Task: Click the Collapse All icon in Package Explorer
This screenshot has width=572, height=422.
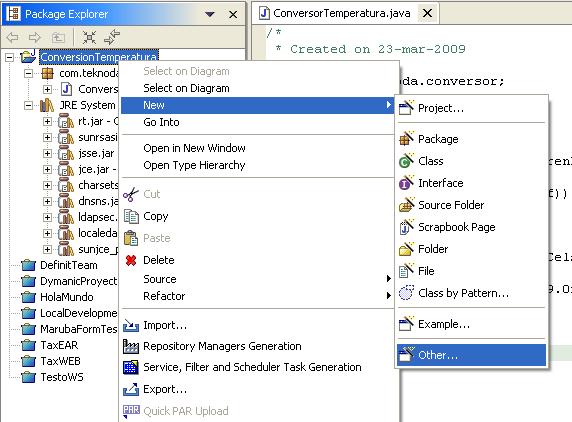Action: coord(89,37)
